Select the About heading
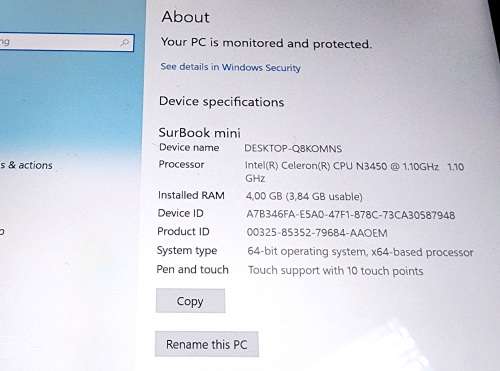 [x=186, y=17]
